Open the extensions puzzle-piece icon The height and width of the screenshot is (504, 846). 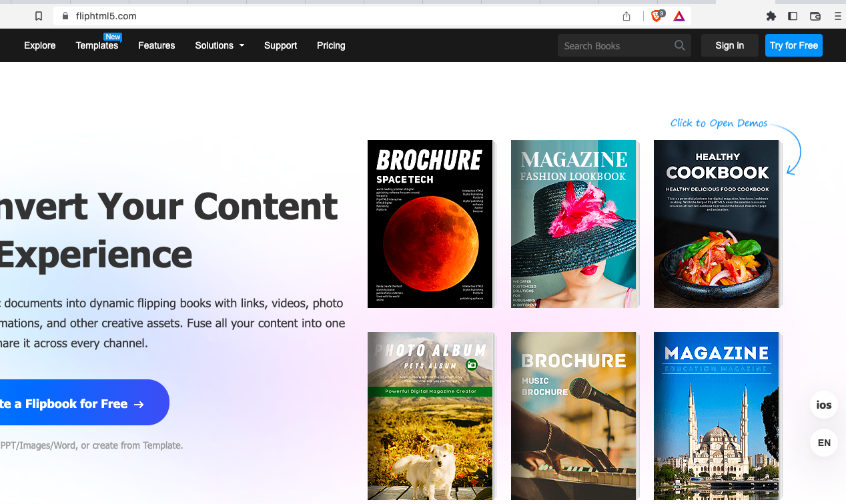pyautogui.click(x=771, y=16)
